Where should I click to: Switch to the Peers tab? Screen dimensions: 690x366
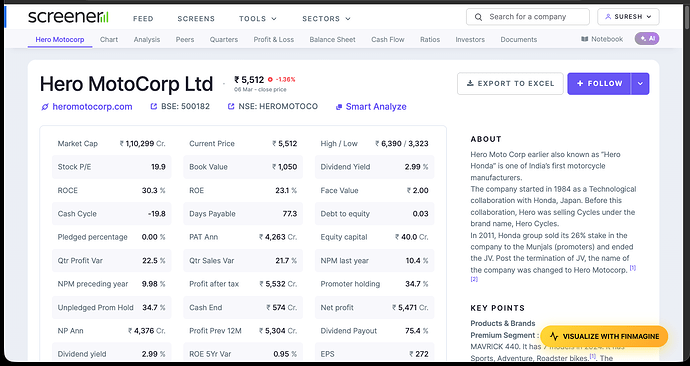tap(185, 40)
